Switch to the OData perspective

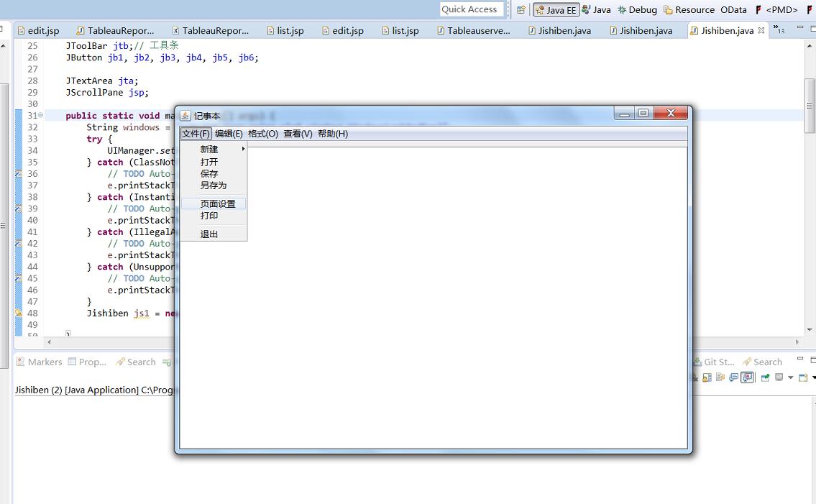(734, 9)
